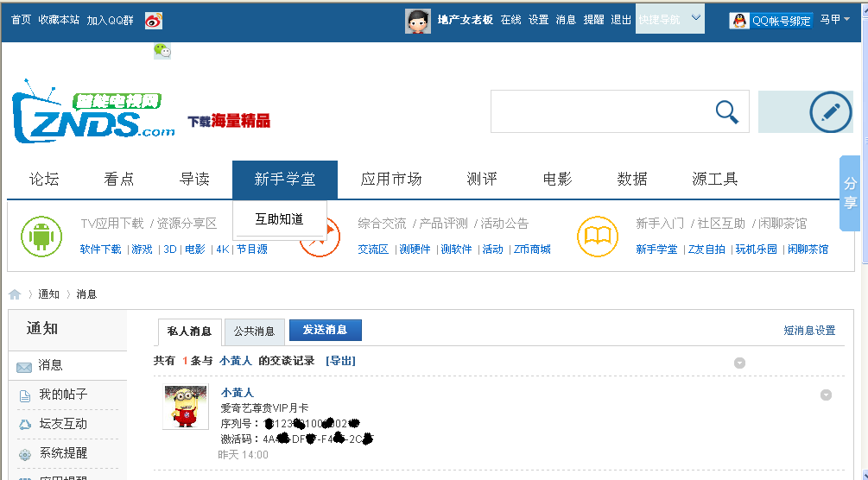Click the QQ penguin icon
Screen dimensions: 868x480
tap(739, 21)
